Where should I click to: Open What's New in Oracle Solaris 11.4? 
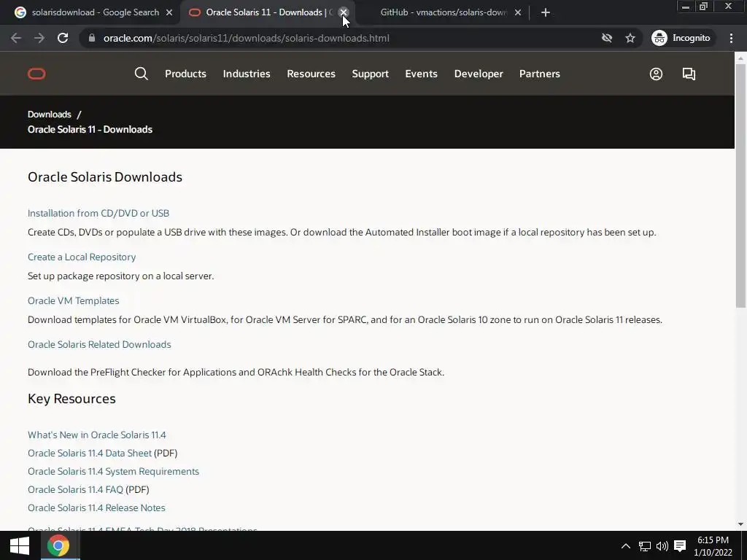pyautogui.click(x=97, y=435)
